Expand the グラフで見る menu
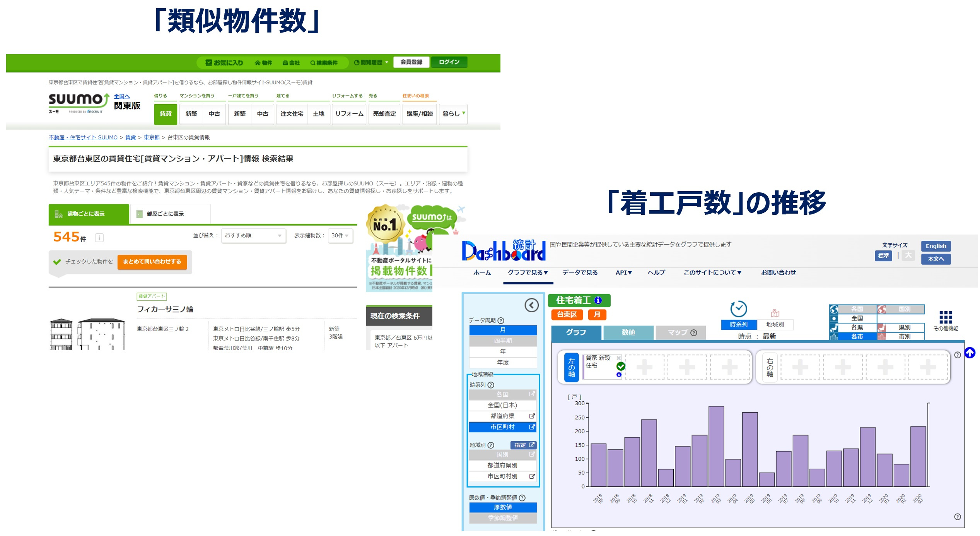 [x=528, y=273]
